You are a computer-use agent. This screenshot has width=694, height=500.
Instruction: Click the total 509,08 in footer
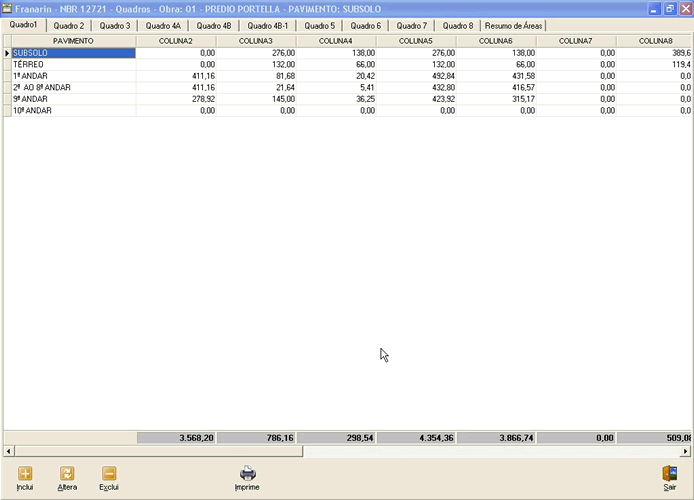tap(654, 438)
